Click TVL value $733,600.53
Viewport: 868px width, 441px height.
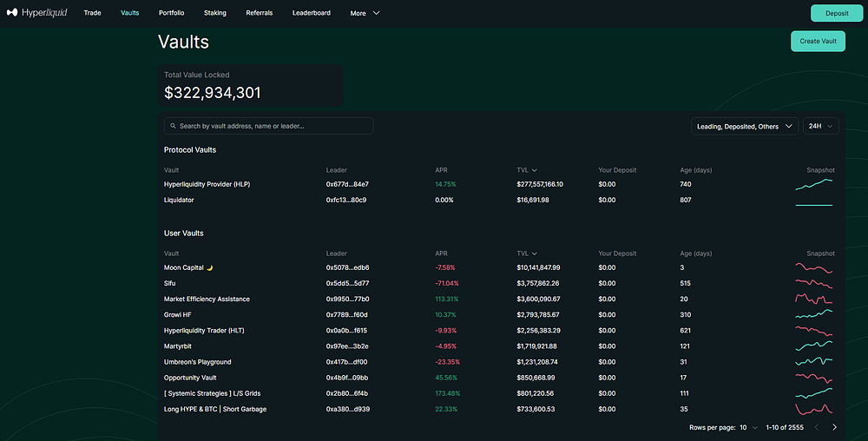pos(536,410)
